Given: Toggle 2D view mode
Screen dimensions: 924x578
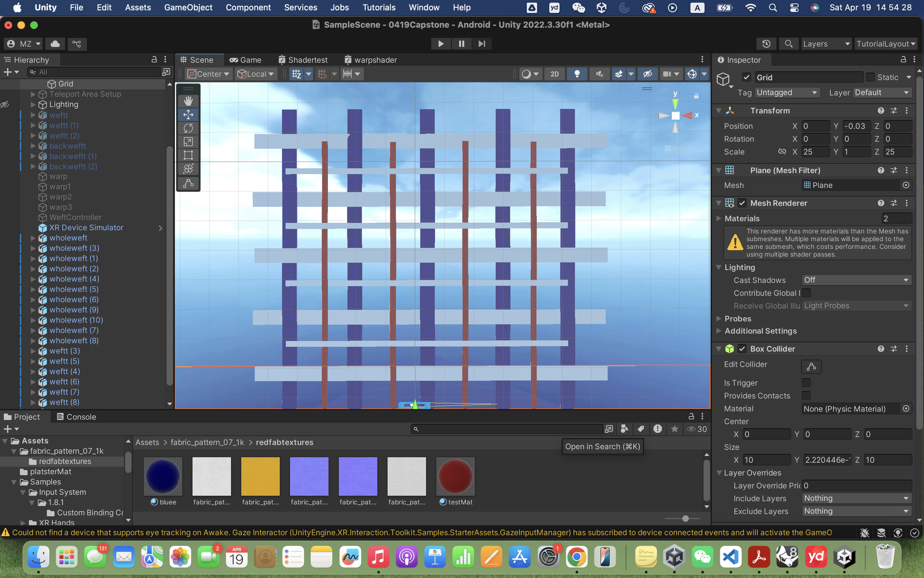Looking at the screenshot, I should [x=554, y=74].
